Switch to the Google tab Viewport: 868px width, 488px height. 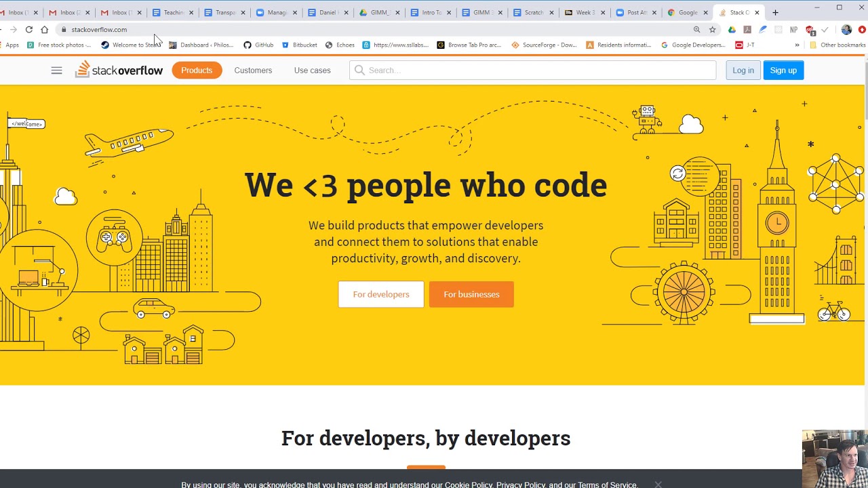click(686, 12)
